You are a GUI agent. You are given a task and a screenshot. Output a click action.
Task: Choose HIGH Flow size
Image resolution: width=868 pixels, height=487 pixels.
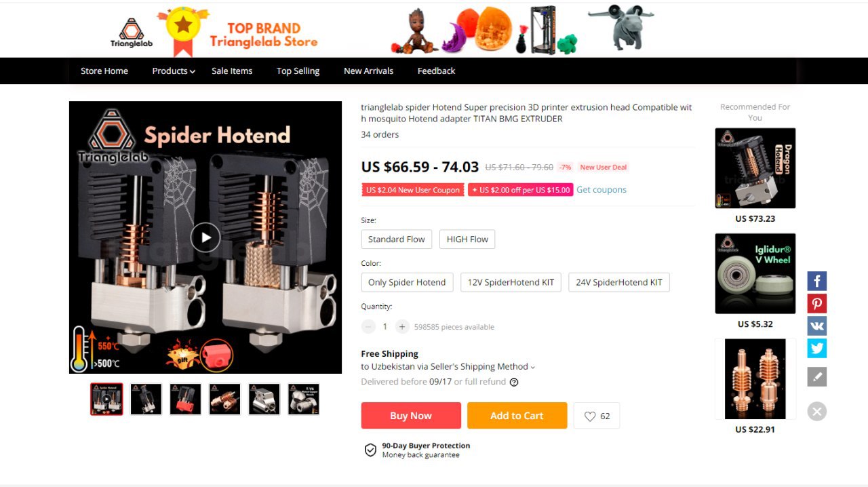click(x=467, y=239)
